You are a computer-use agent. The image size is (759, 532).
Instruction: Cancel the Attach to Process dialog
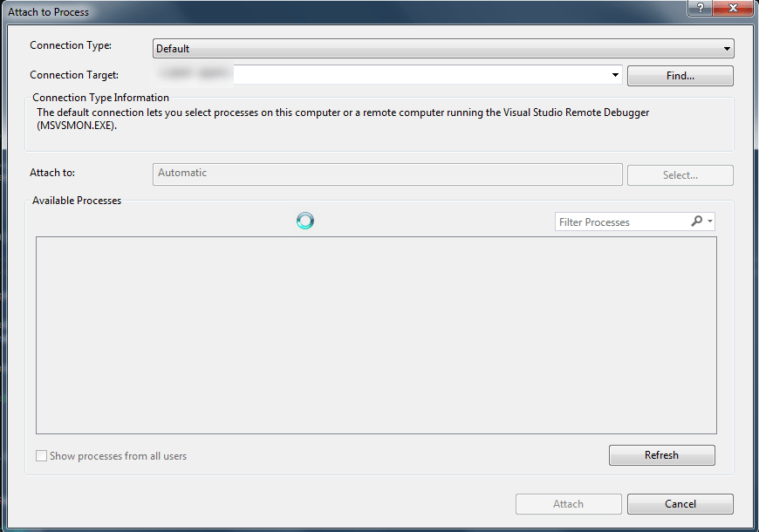[x=680, y=503]
